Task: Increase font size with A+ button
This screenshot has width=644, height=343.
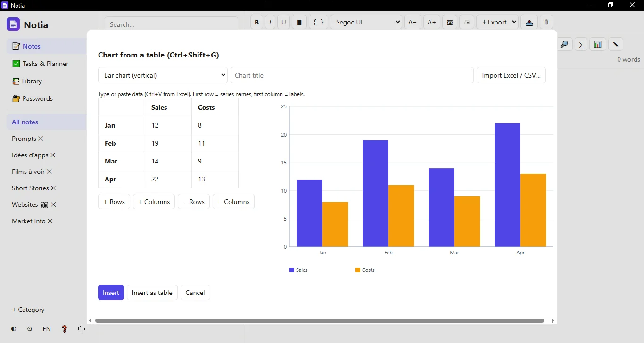Action: pos(431,22)
